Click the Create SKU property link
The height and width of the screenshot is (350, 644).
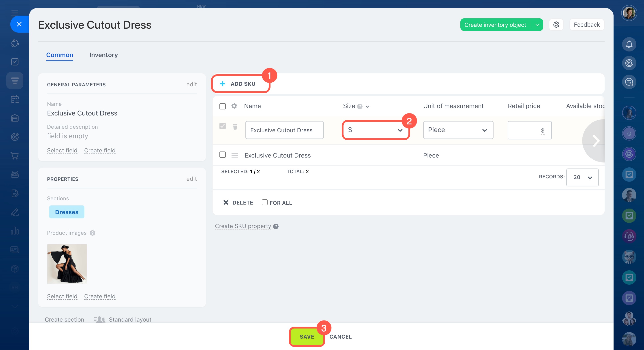click(243, 226)
